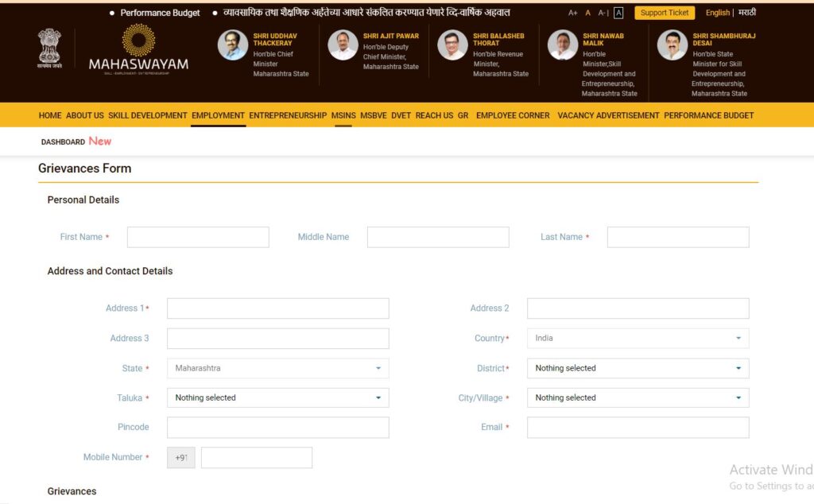Open the District dropdown
This screenshot has width=814, height=504.
point(638,368)
